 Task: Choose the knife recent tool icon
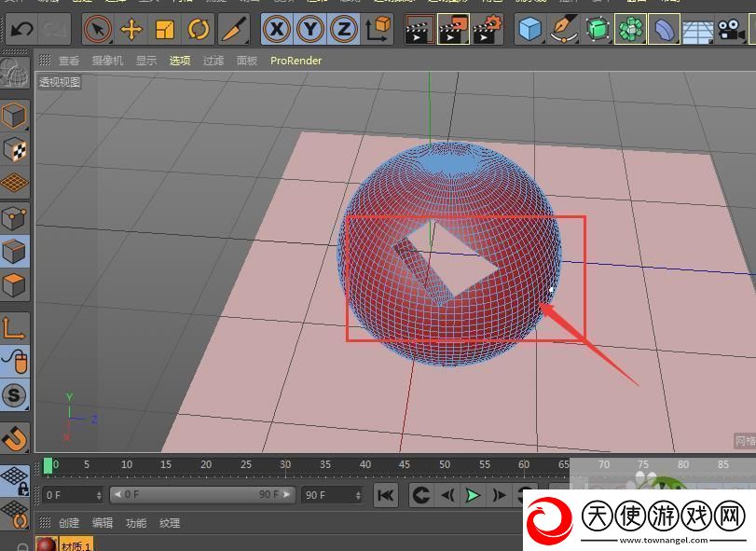tap(234, 30)
